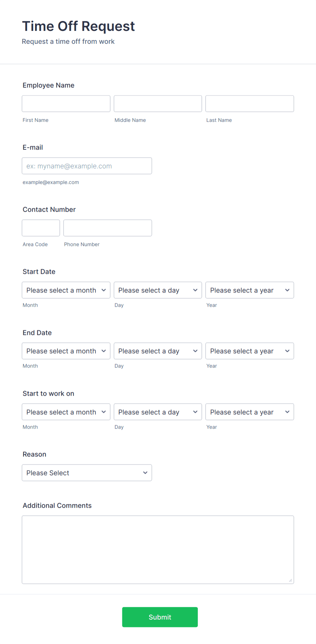Click the Phone Number input field
316x644 pixels.
107,228
